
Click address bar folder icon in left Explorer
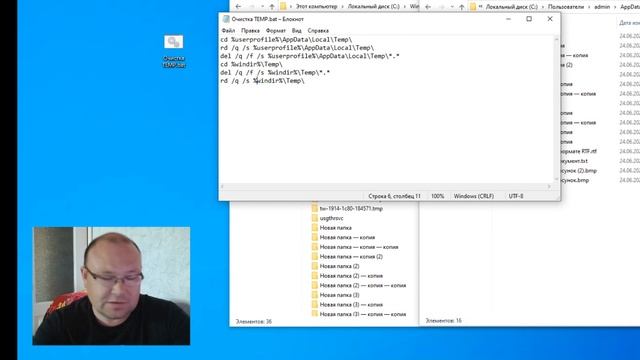click(x=283, y=7)
